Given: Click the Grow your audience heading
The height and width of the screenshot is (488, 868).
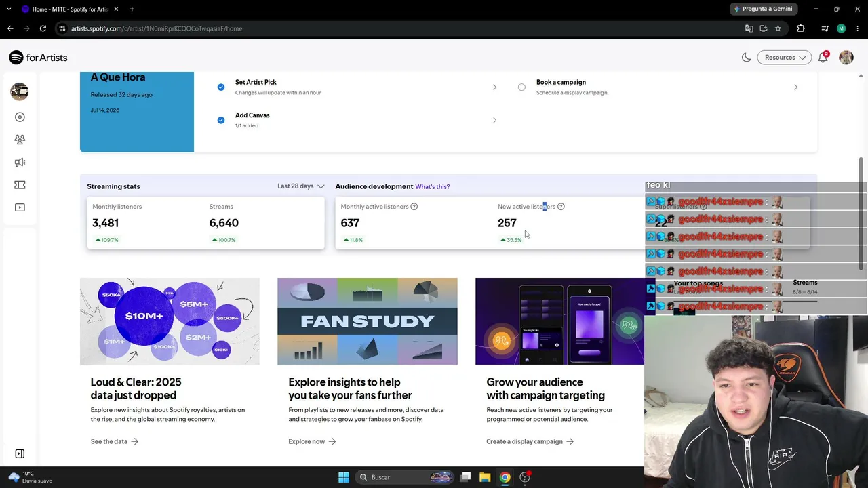Looking at the screenshot, I should [545, 388].
